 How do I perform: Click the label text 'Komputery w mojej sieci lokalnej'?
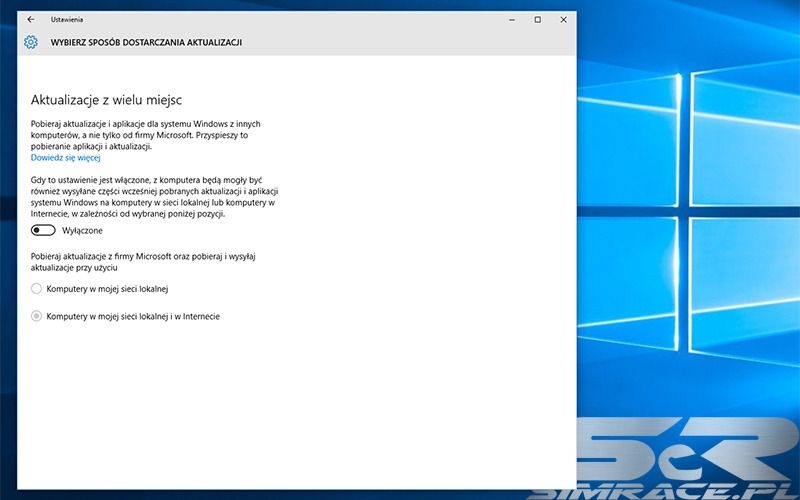click(107, 288)
